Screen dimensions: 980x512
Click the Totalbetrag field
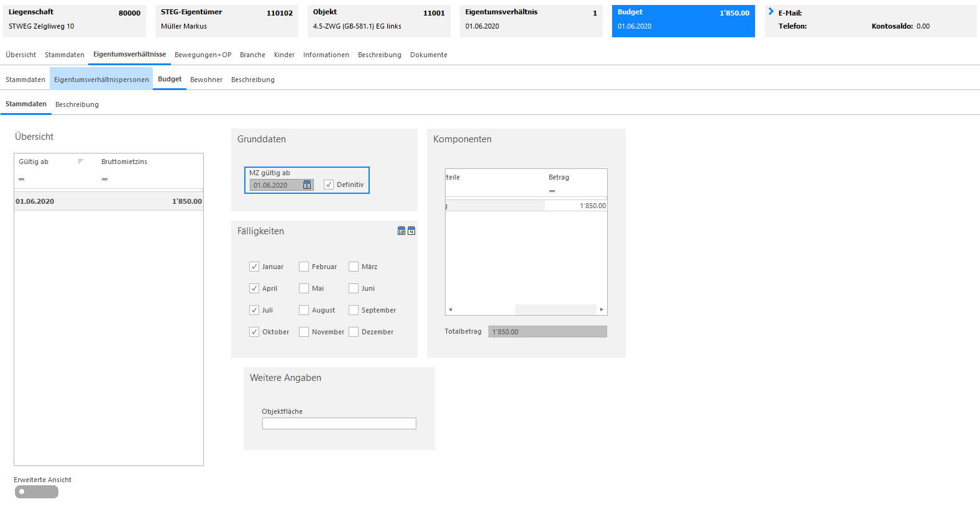click(x=547, y=332)
